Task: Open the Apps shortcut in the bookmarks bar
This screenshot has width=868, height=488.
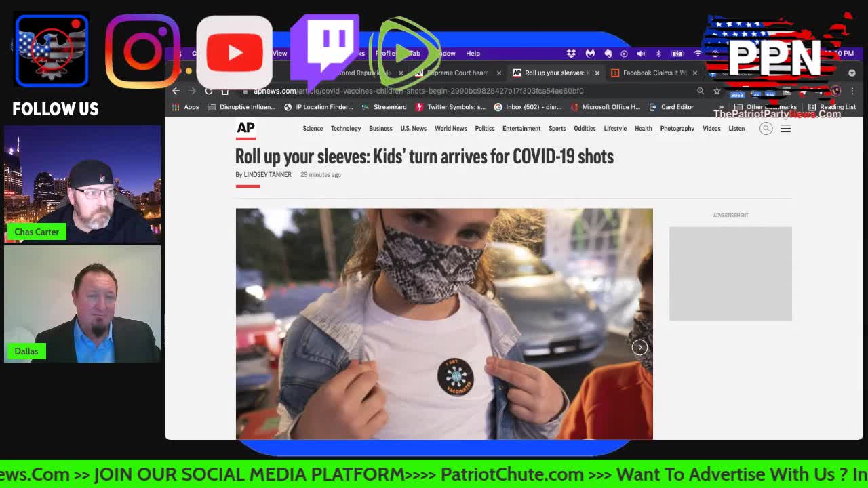Action: pyautogui.click(x=186, y=107)
